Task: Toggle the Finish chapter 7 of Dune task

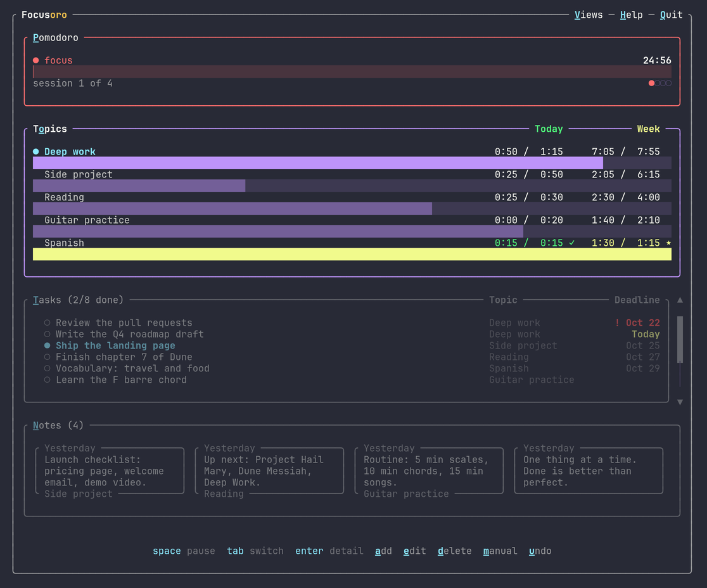Action: 48,357
